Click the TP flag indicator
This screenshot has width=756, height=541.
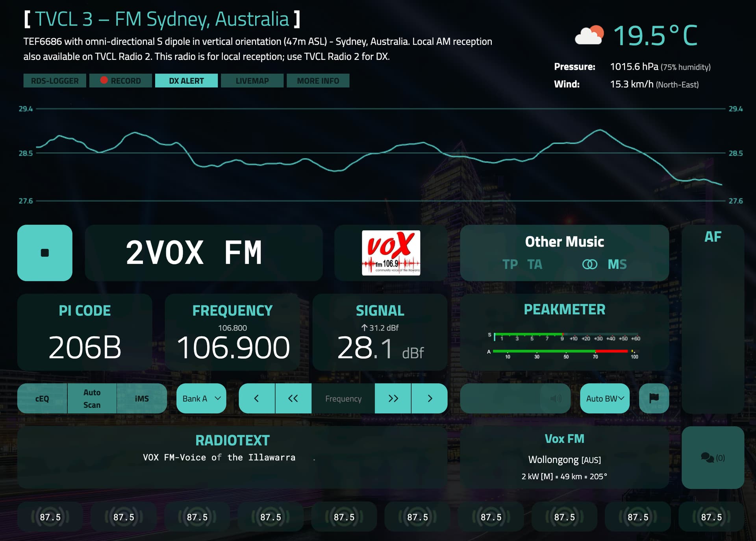click(x=510, y=264)
